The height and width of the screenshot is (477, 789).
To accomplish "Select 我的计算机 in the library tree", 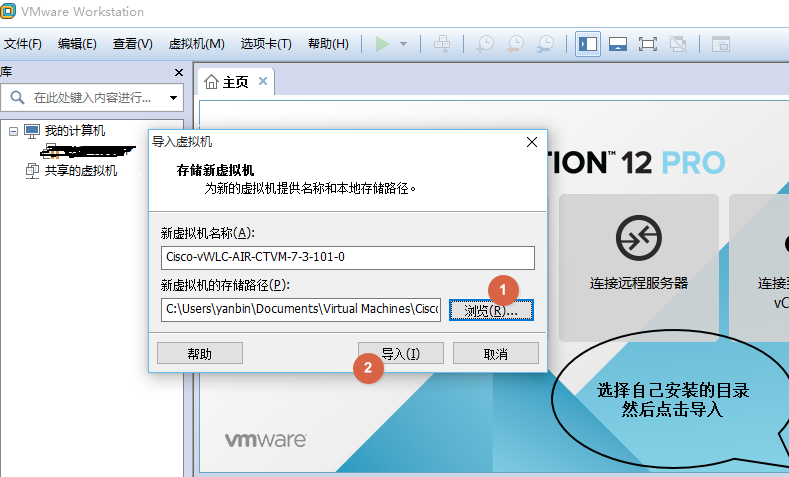I will 74,131.
